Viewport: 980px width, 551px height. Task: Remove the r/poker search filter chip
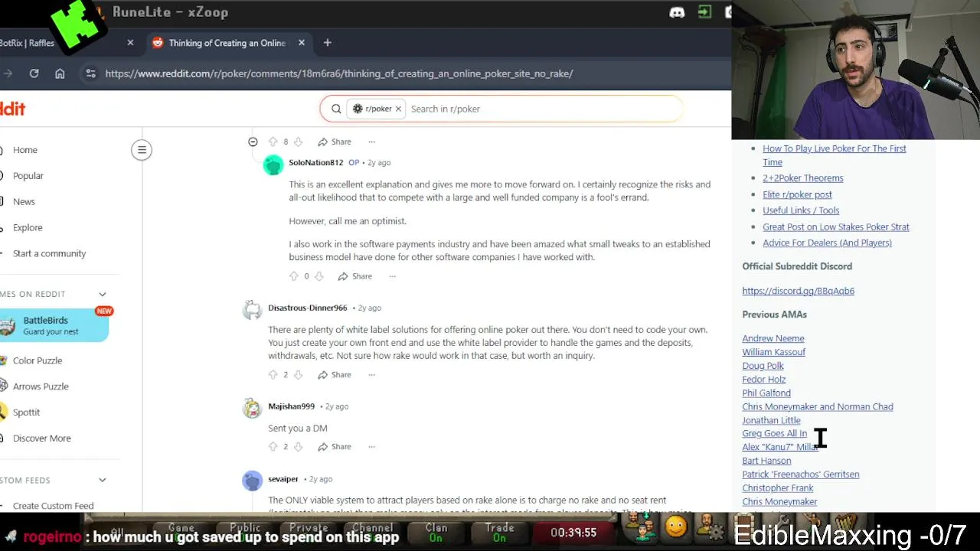click(x=398, y=109)
